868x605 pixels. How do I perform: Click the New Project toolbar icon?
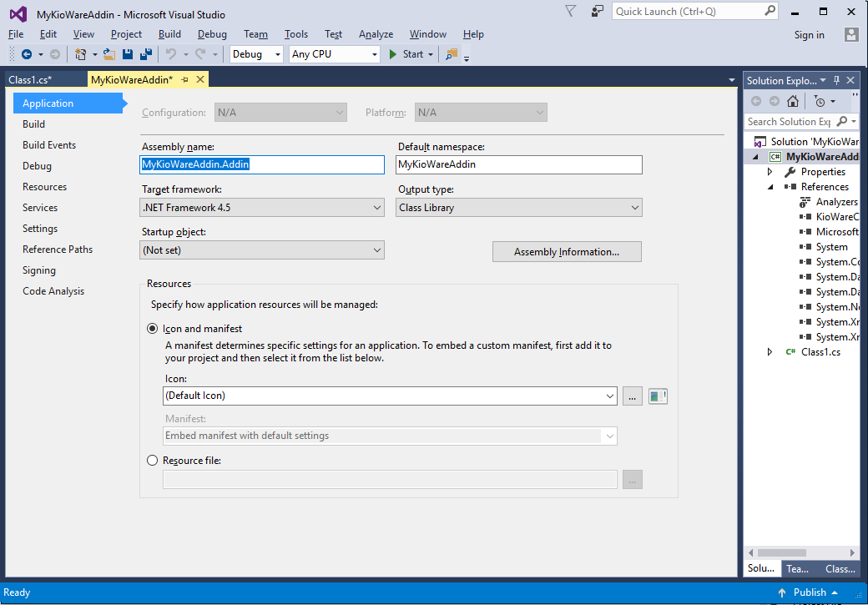tap(80, 54)
